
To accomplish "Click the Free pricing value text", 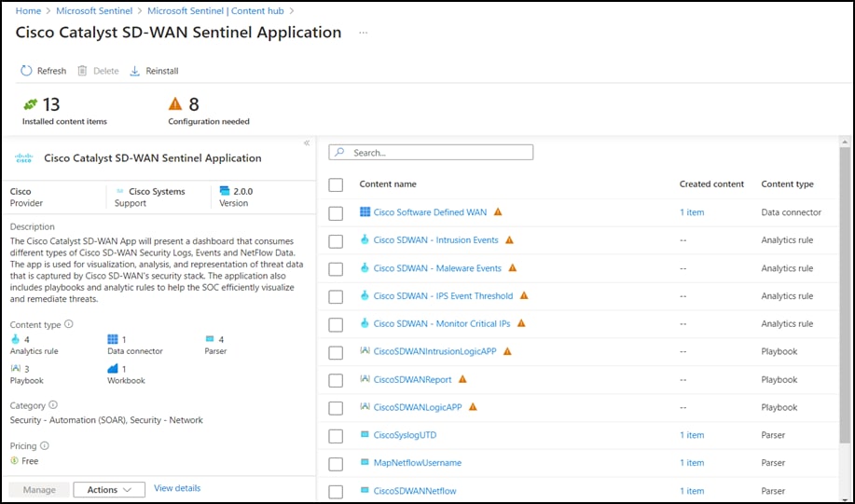I will point(30,461).
